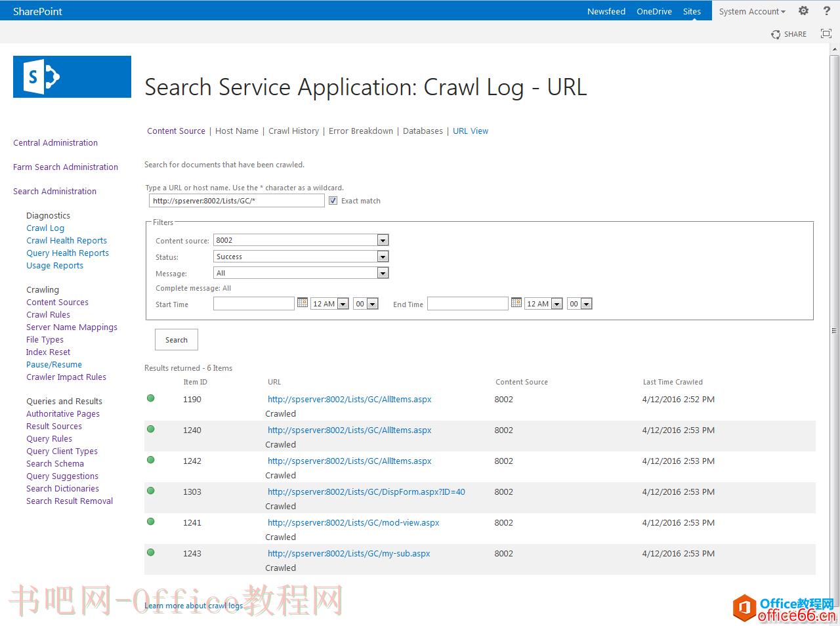Screen dimensions: 840x626
Task: Open the settings gear menu
Action: click(x=803, y=10)
